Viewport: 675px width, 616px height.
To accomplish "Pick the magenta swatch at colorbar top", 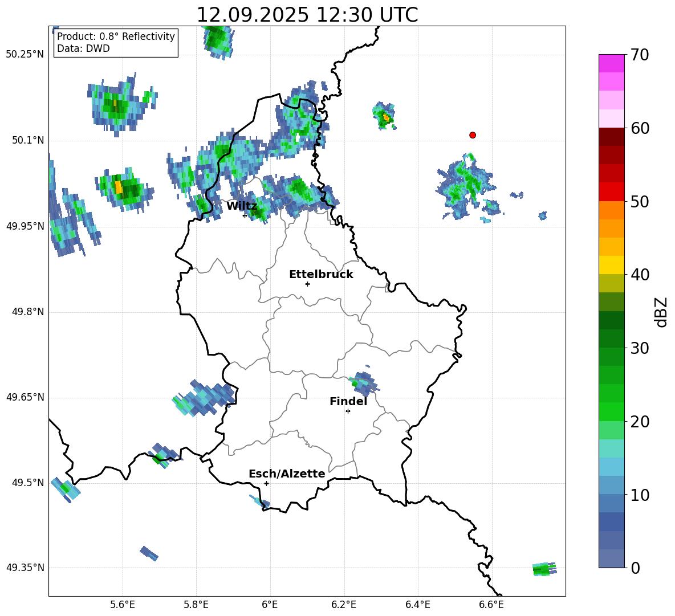I will [611, 63].
